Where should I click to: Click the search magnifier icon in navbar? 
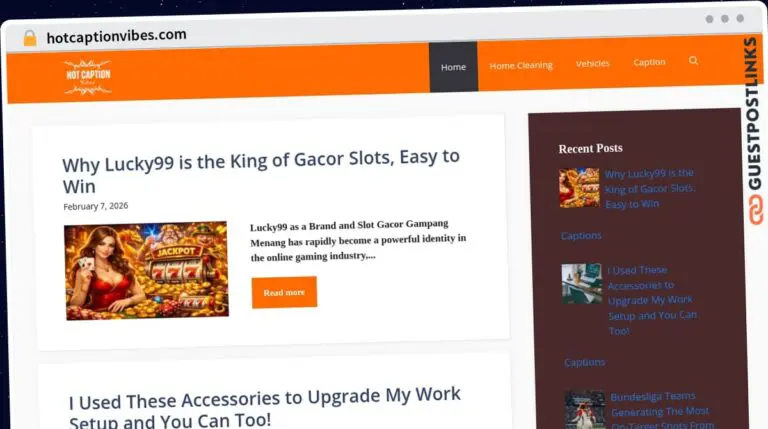pos(693,61)
